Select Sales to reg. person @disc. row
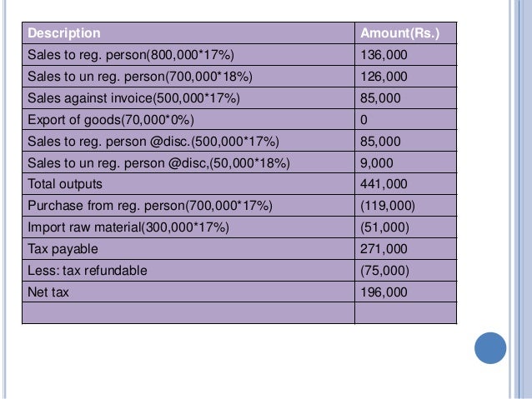532x399 pixels. click(x=239, y=141)
